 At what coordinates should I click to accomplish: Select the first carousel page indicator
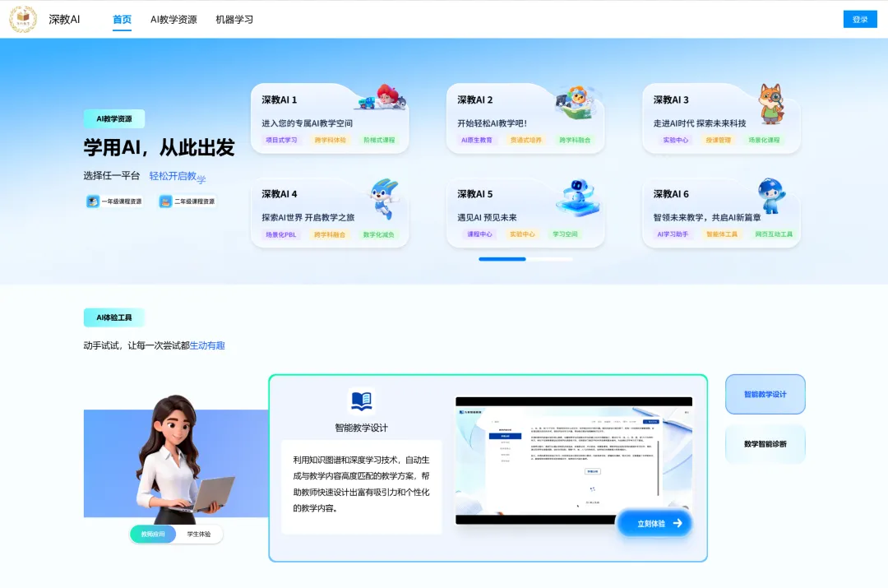coord(502,259)
